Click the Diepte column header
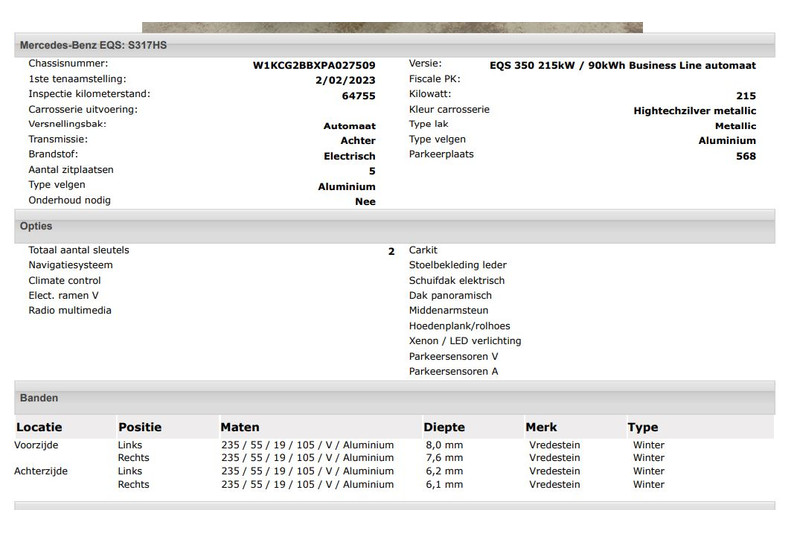This screenshot has width=800, height=533. (x=444, y=427)
